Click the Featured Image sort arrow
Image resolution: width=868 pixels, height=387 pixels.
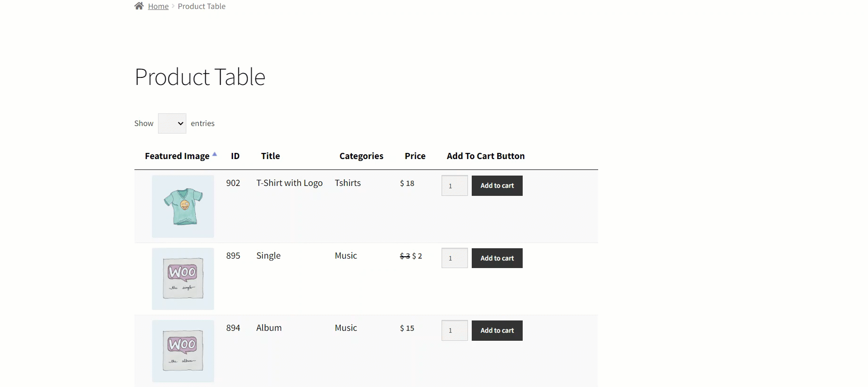[215, 154]
